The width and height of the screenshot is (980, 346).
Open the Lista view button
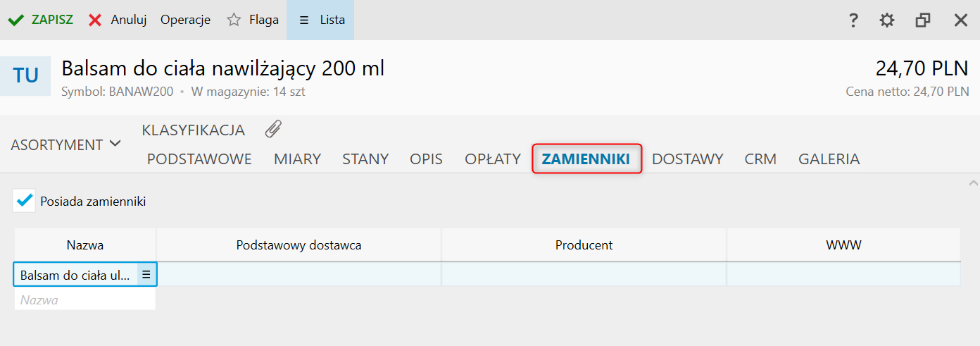[320, 20]
